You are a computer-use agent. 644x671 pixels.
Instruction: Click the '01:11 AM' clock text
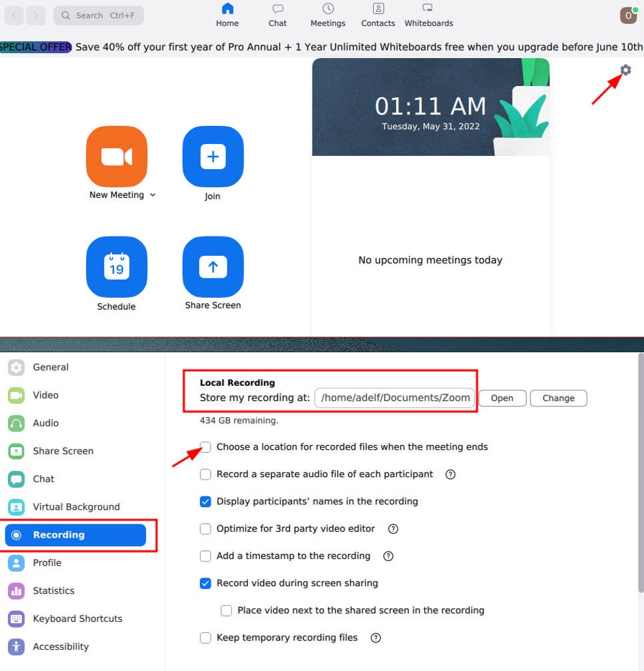pyautogui.click(x=430, y=106)
